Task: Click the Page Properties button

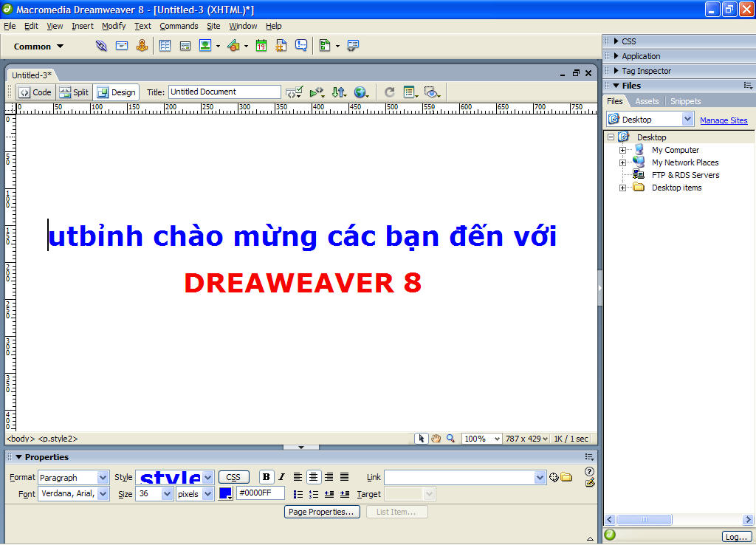Action: click(322, 512)
